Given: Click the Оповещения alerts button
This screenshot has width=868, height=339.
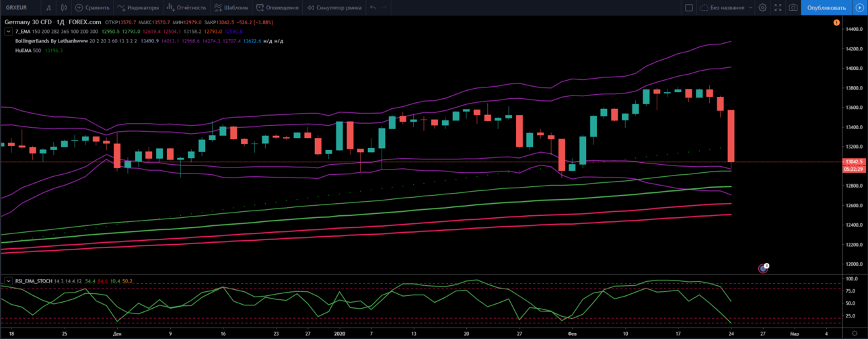Looking at the screenshot, I should [277, 7].
